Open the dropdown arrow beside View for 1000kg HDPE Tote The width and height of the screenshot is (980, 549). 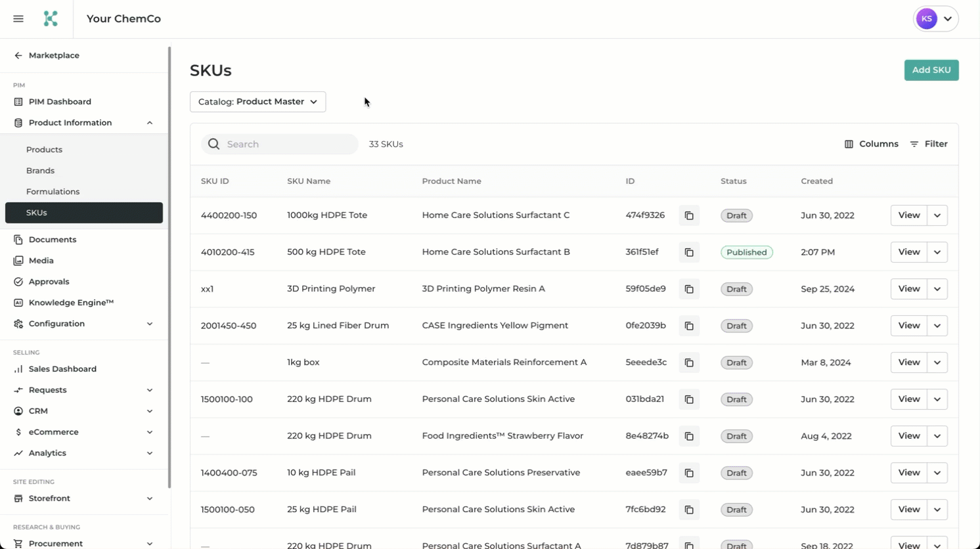click(x=937, y=215)
